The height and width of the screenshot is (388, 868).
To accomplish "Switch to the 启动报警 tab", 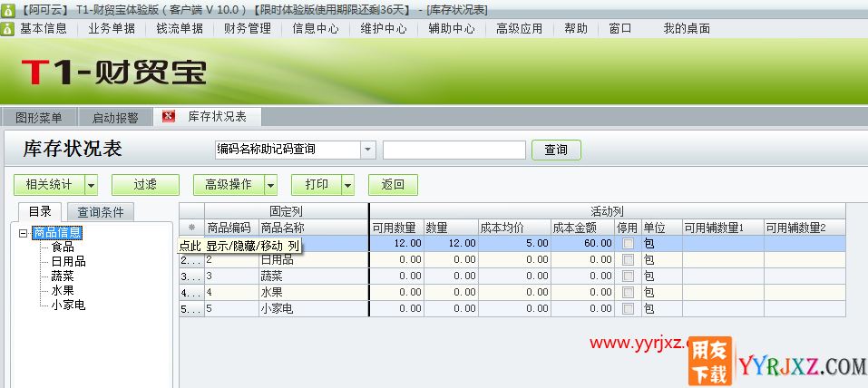I will point(115,117).
